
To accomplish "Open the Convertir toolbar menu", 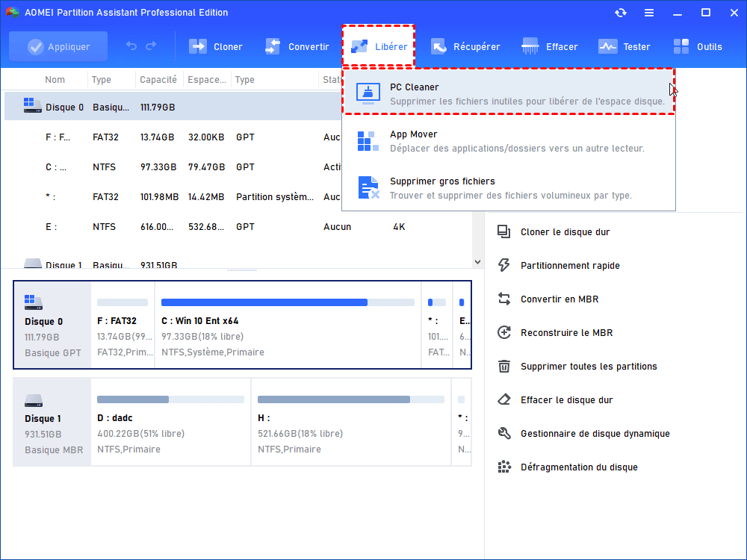I will tap(297, 46).
